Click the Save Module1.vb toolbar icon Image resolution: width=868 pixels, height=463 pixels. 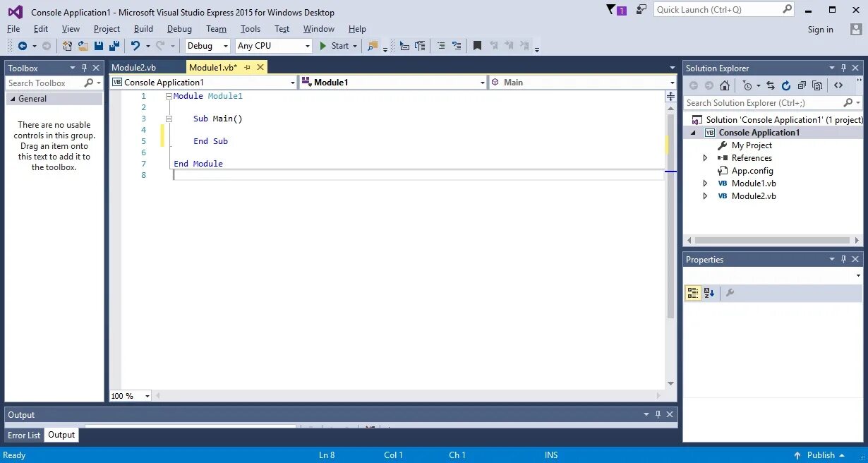click(x=99, y=46)
